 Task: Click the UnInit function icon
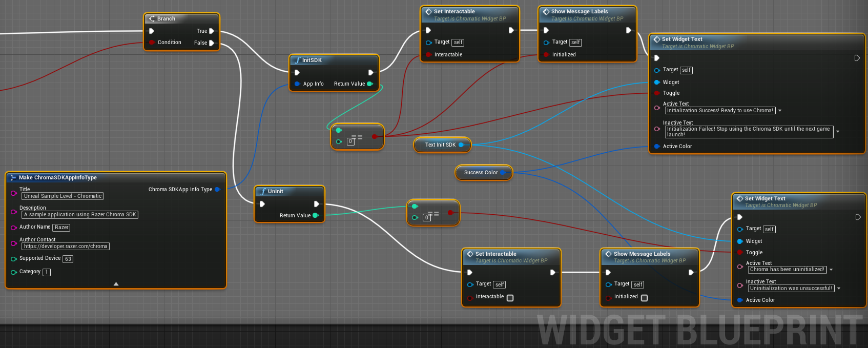point(263,191)
